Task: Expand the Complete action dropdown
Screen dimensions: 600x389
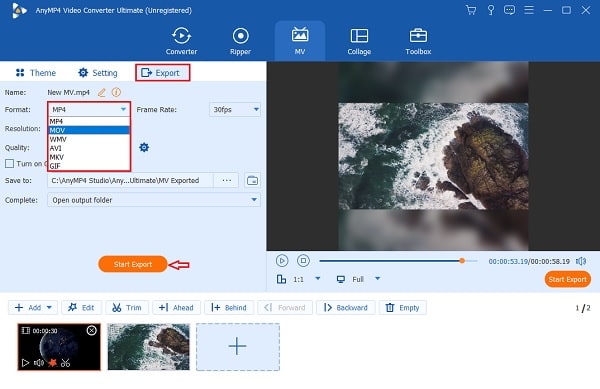Action: (154, 200)
